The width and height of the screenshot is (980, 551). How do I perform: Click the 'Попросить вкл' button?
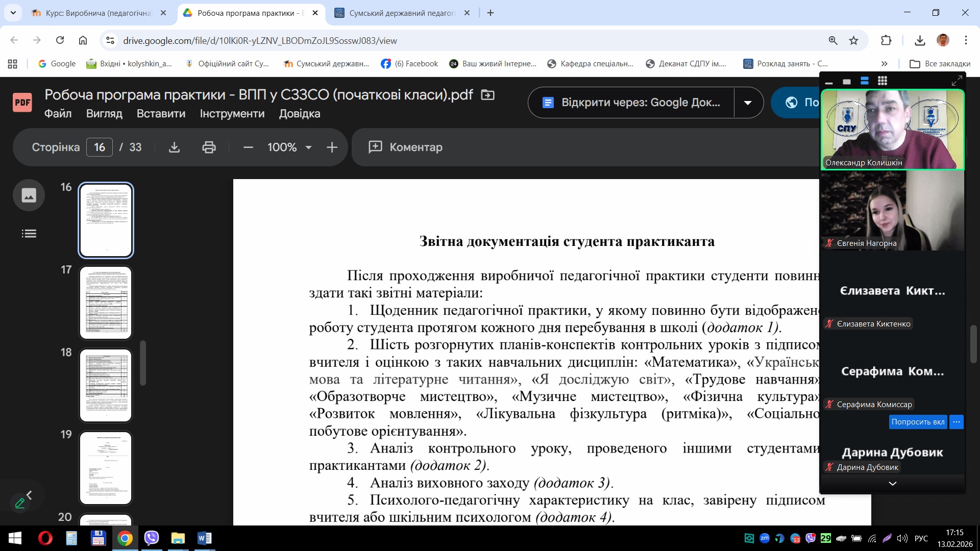917,422
